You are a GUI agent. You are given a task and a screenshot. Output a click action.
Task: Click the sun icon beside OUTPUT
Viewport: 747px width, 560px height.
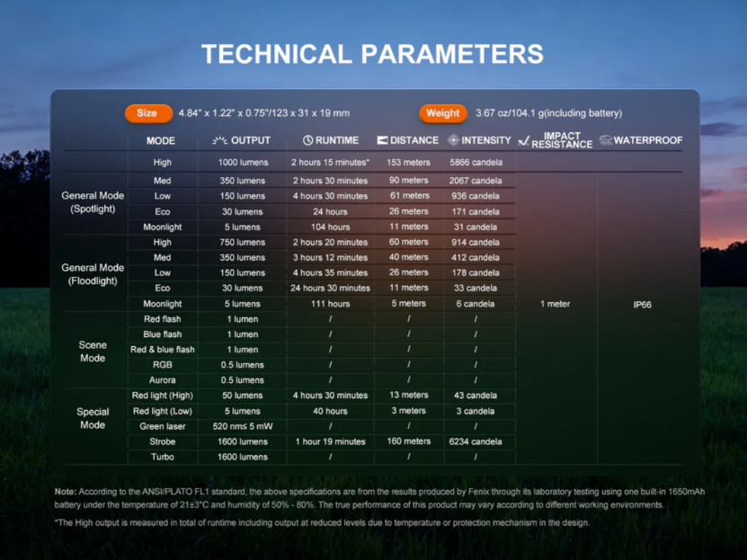(219, 140)
